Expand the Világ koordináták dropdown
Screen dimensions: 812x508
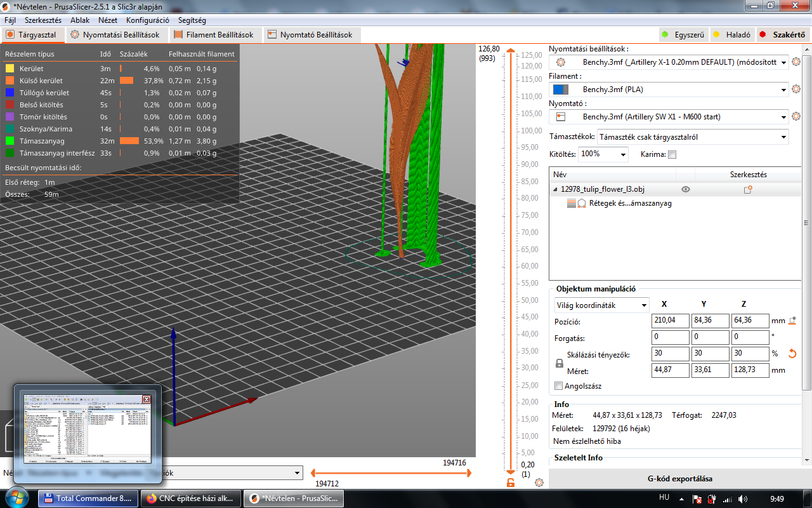point(601,305)
